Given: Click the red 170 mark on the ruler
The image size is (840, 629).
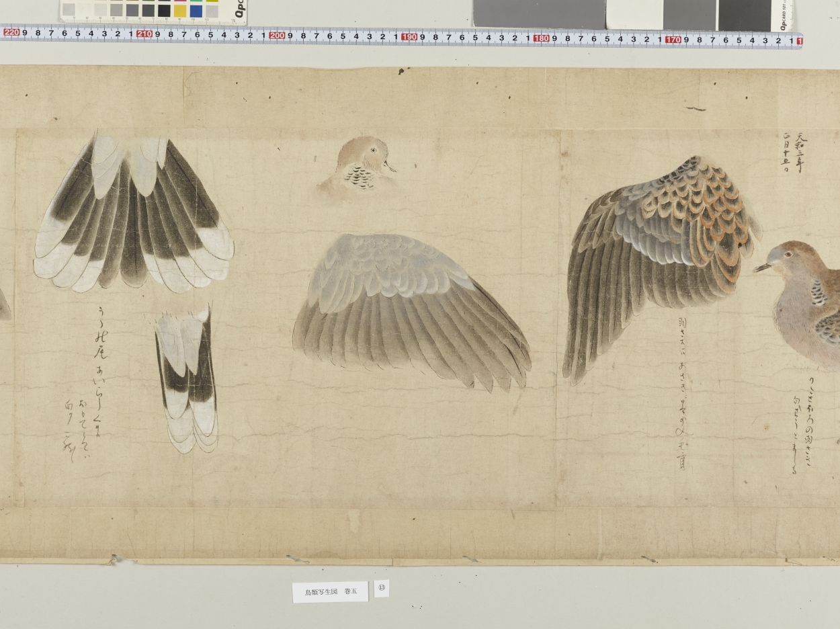Looking at the screenshot, I should pos(673,40).
